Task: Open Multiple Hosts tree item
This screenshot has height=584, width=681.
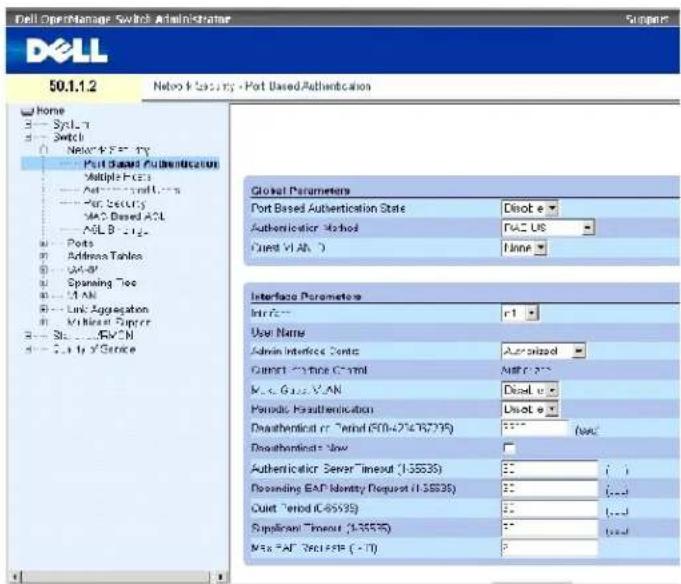Action: pos(117,177)
